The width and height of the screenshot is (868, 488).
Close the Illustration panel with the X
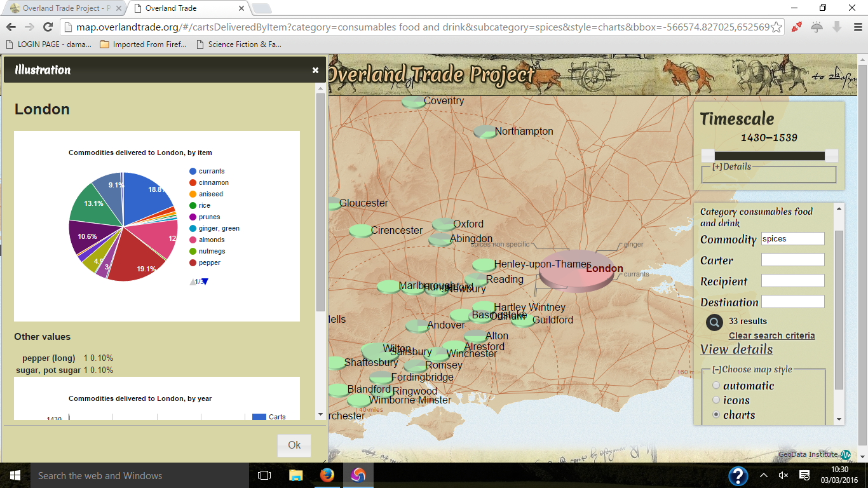[315, 71]
